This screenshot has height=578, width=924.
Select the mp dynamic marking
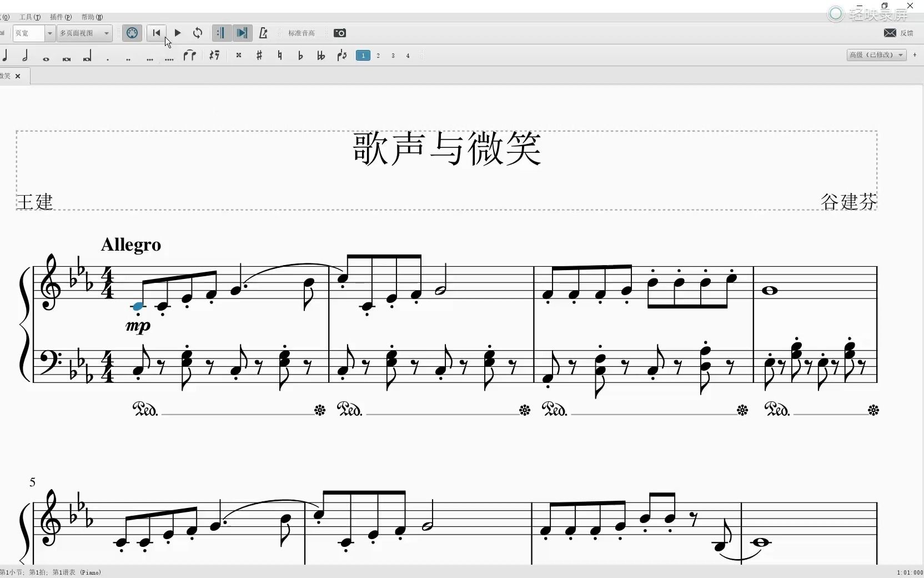pyautogui.click(x=138, y=326)
